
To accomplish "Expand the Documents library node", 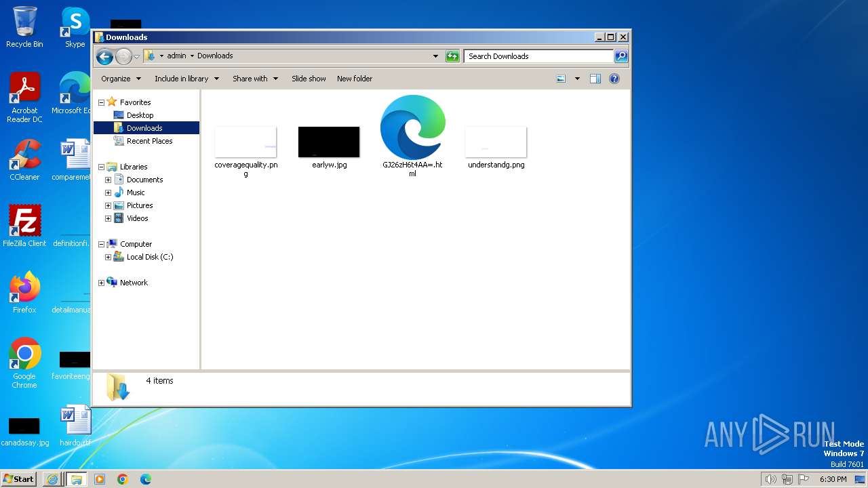I will coord(108,180).
